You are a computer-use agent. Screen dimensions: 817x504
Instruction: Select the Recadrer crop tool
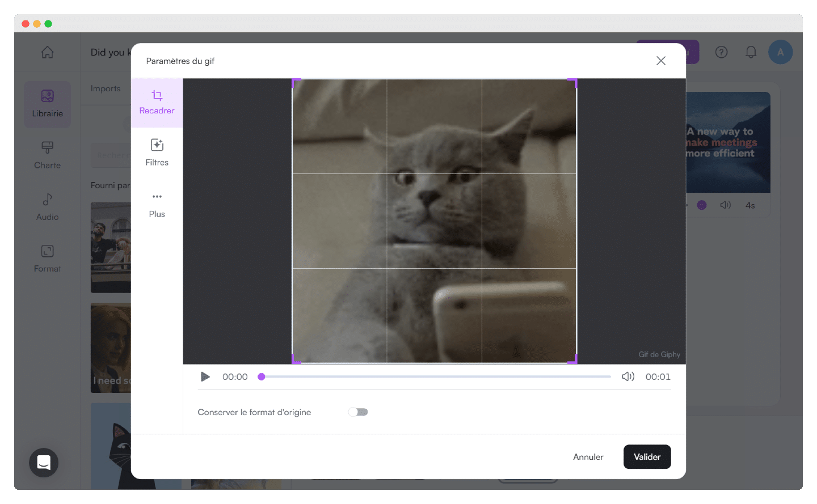point(157,103)
